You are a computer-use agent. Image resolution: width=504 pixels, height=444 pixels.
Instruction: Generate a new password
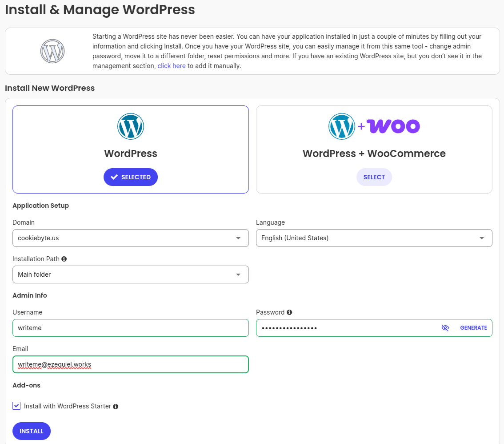pos(473,328)
